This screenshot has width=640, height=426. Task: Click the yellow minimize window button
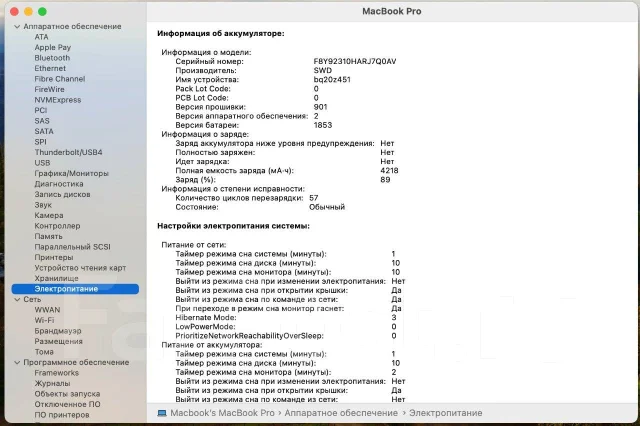pos(28,11)
